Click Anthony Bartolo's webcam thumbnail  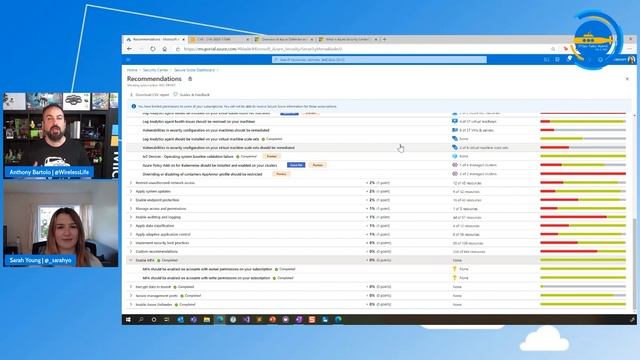pos(61,135)
